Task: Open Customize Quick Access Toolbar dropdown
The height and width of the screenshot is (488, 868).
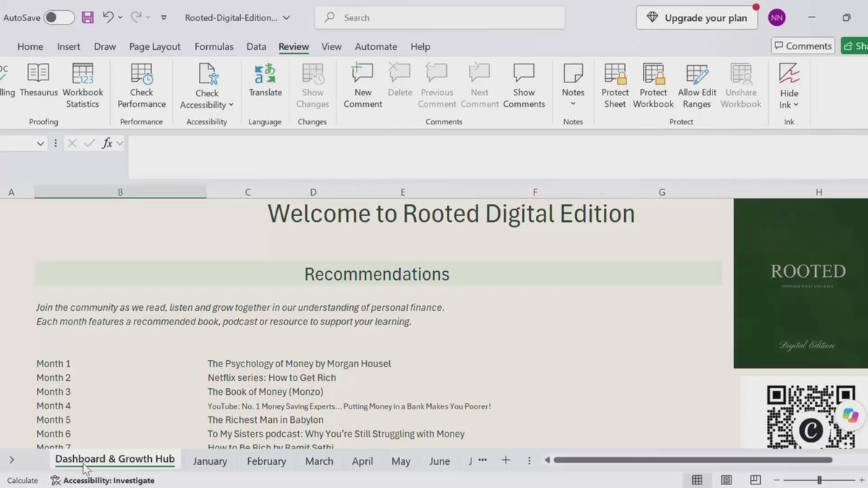Action: pyautogui.click(x=163, y=17)
